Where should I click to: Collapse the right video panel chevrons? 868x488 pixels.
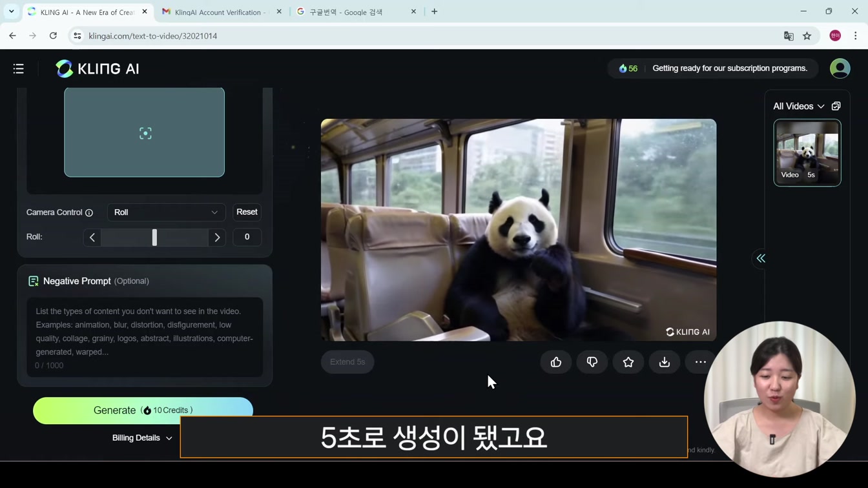pyautogui.click(x=761, y=258)
